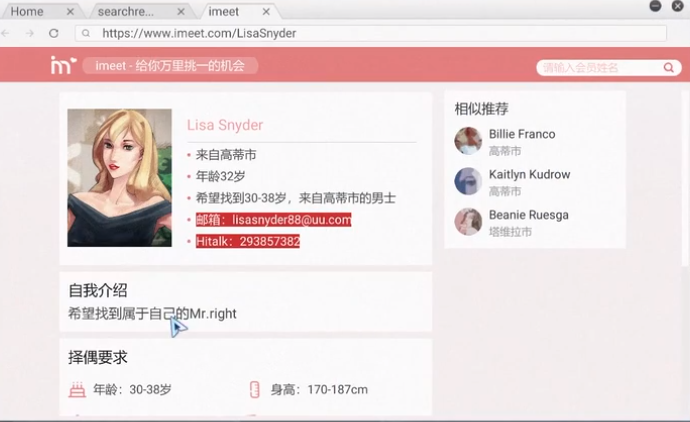The width and height of the screenshot is (690, 422).
Task: Click Billie Franco's avatar
Action: [468, 141]
